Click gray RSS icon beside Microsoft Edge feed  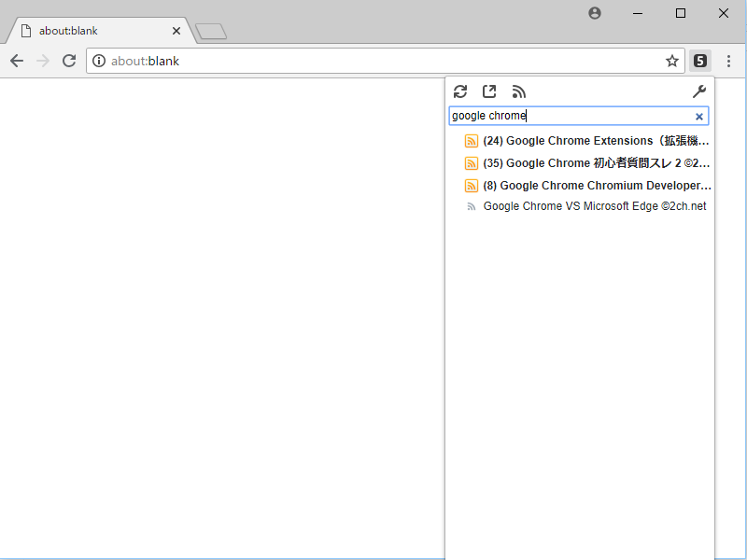pos(472,206)
